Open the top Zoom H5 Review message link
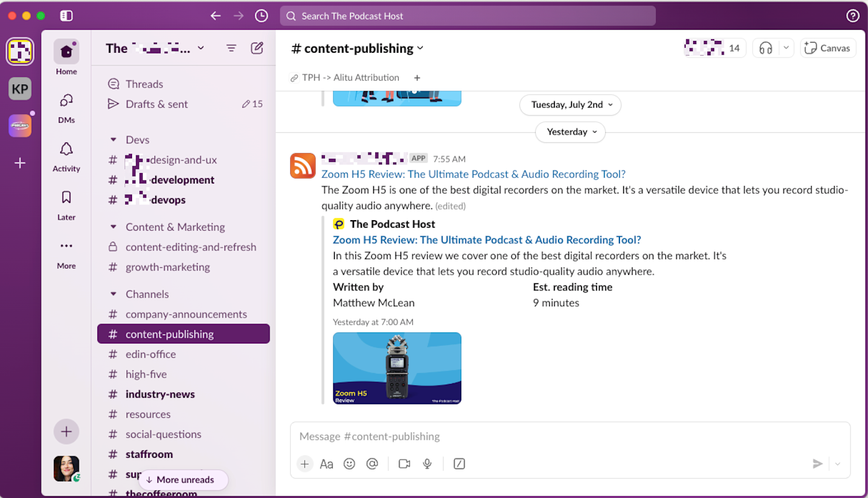868x498 pixels. (x=473, y=174)
